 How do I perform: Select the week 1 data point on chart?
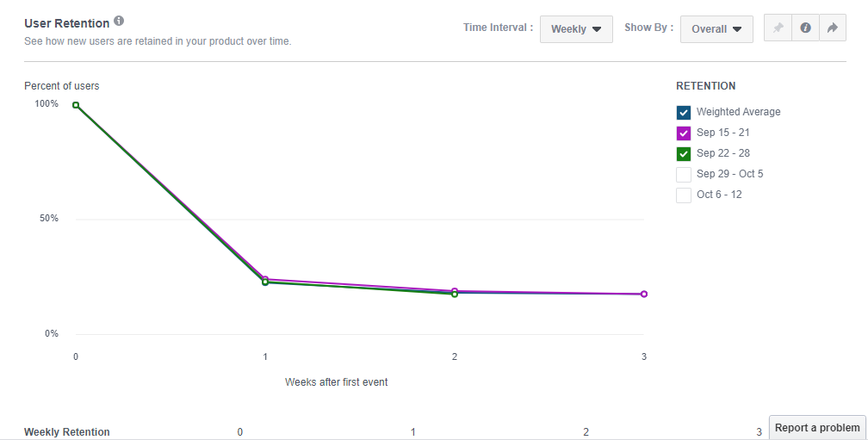tap(265, 281)
